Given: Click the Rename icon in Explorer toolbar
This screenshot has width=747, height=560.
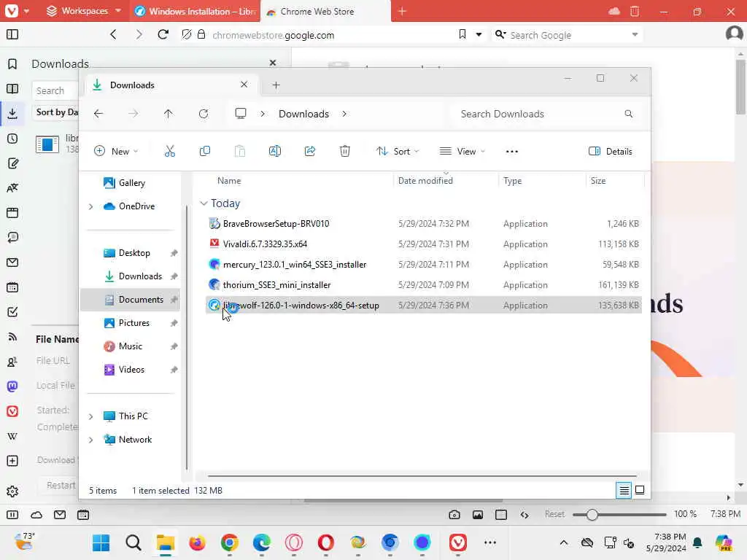Looking at the screenshot, I should pos(275,152).
